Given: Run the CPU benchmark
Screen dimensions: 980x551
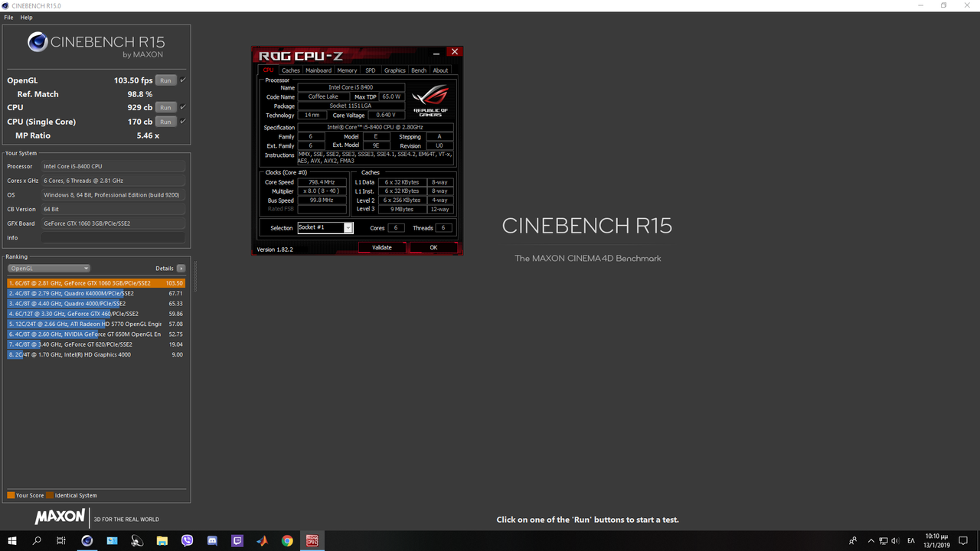Looking at the screenshot, I should pos(165,108).
